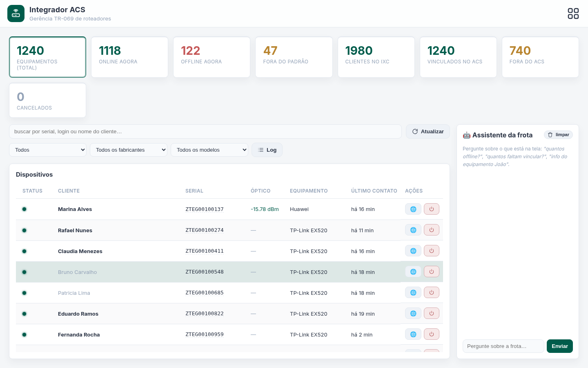
Task: Open Todos os fabricantes dropdown
Action: [129, 150]
